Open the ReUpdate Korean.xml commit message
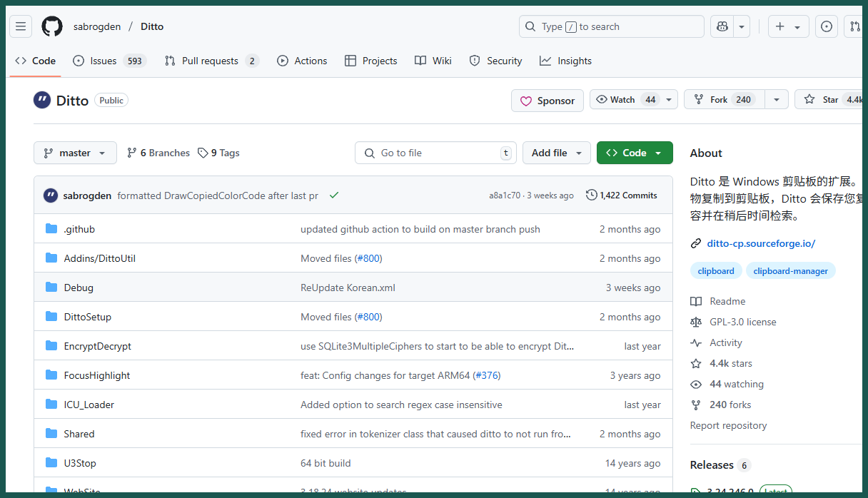 point(348,288)
